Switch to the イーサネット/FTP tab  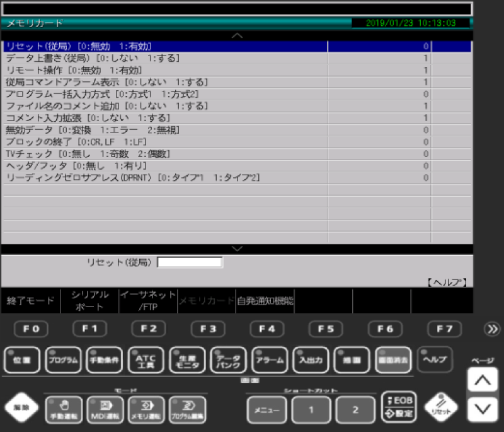pyautogui.click(x=148, y=301)
